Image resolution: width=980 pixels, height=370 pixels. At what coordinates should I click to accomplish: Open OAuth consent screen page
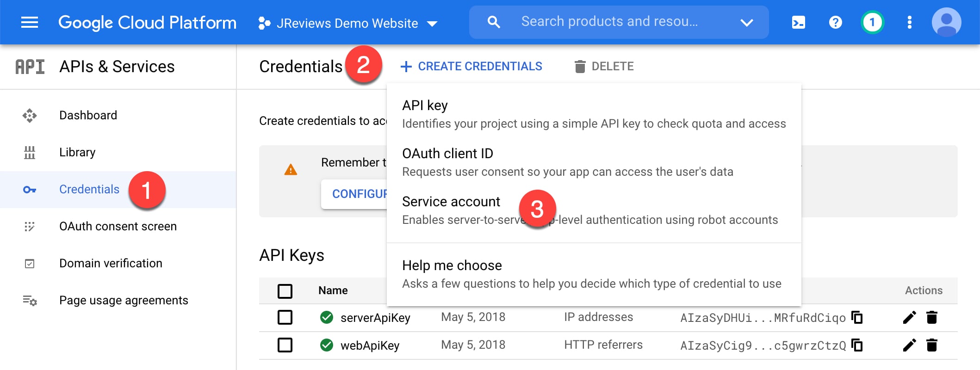click(118, 226)
